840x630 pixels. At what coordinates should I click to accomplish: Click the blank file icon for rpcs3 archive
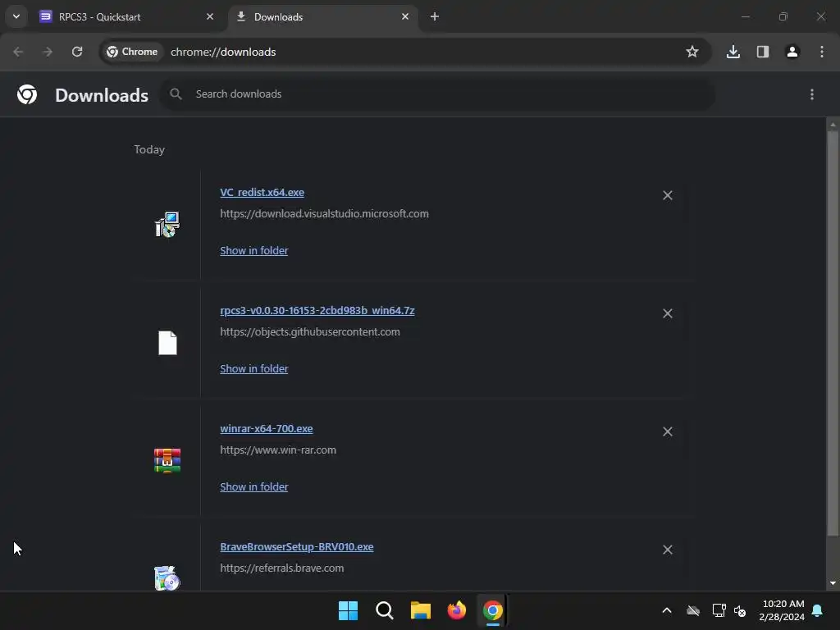tap(167, 343)
